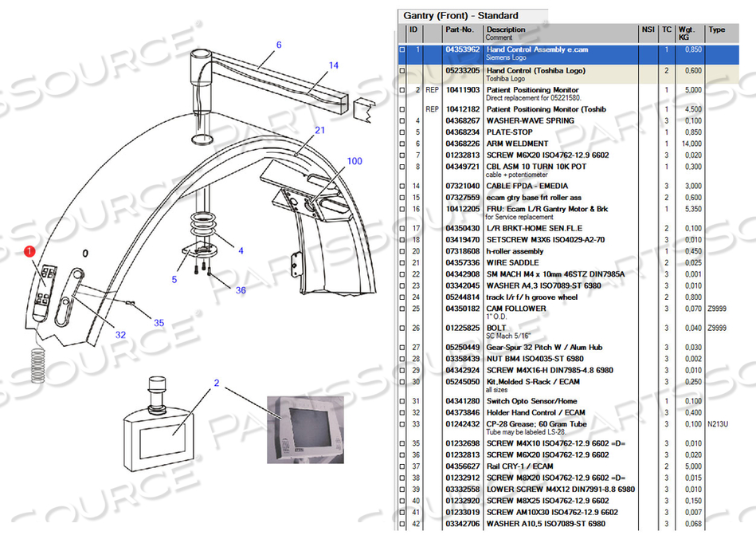
Task: Click callout number 32 near the holder
Action: [120, 335]
